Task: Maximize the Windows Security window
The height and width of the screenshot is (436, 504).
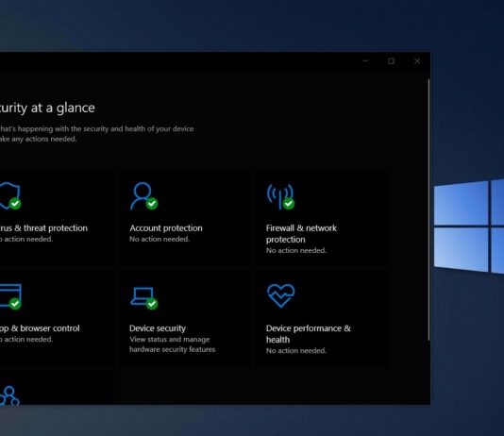Action: click(x=391, y=61)
